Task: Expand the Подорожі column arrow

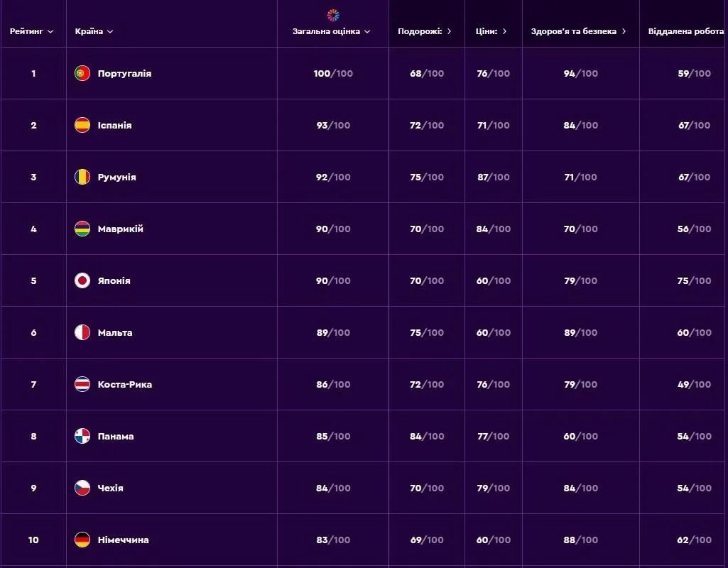Action: click(449, 31)
